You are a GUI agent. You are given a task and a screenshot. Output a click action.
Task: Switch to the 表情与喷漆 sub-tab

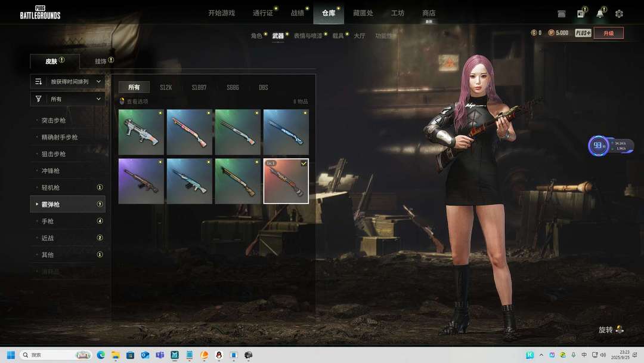[x=308, y=36]
